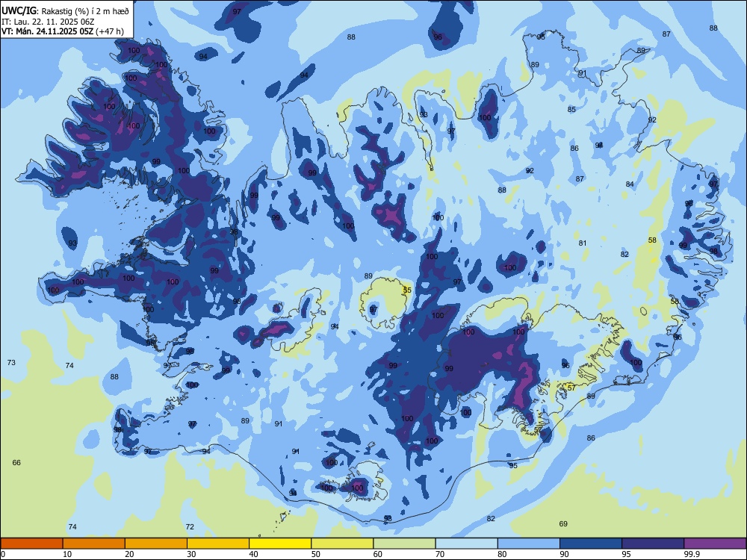Viewport: 747px width, 560px height.
Task: Select the 30–40 amber legend swatch
Action: 218,544
